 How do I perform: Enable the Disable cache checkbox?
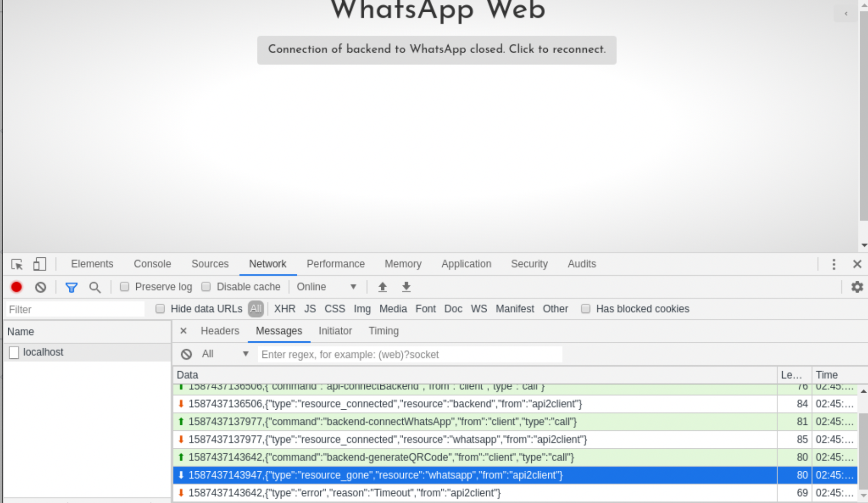click(206, 287)
